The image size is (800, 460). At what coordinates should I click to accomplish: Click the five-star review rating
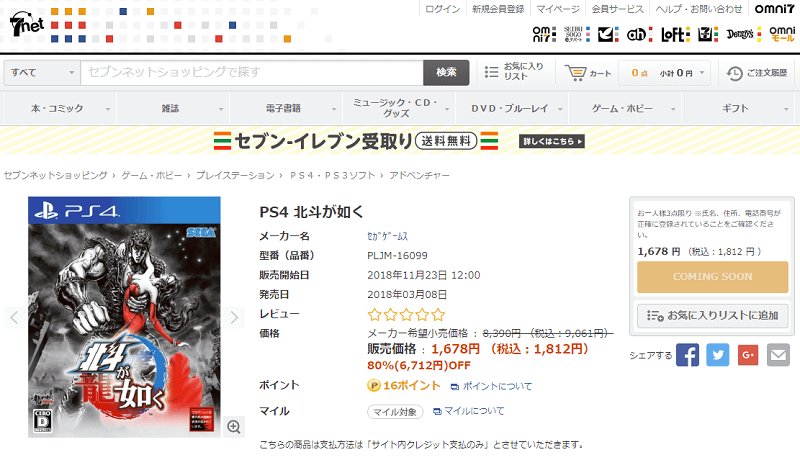click(406, 315)
